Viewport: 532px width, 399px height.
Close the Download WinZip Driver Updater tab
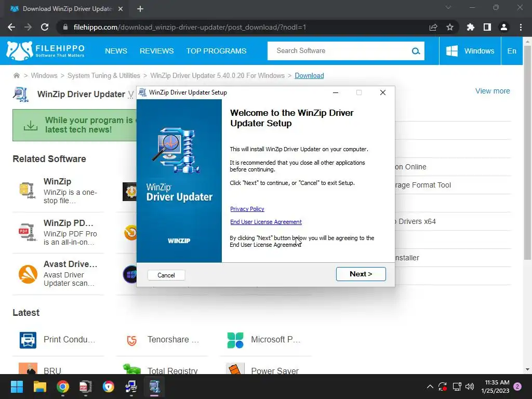coord(121,9)
